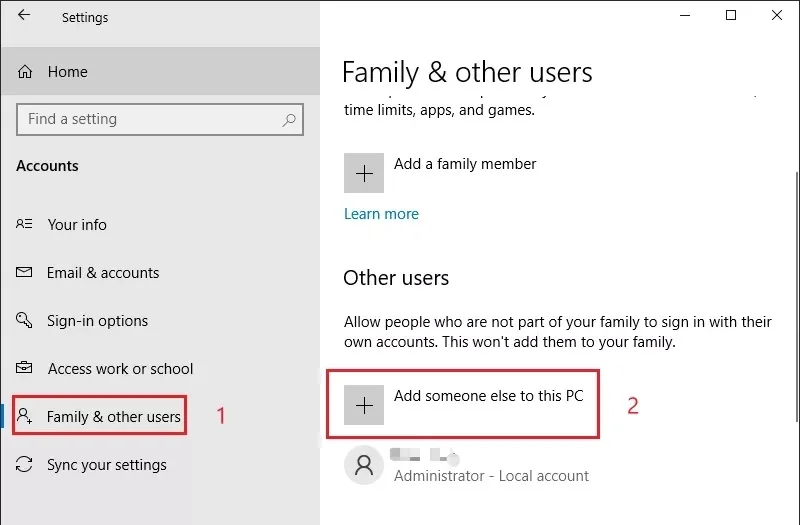800x525 pixels.
Task: Maximize the Settings window
Action: point(731,15)
